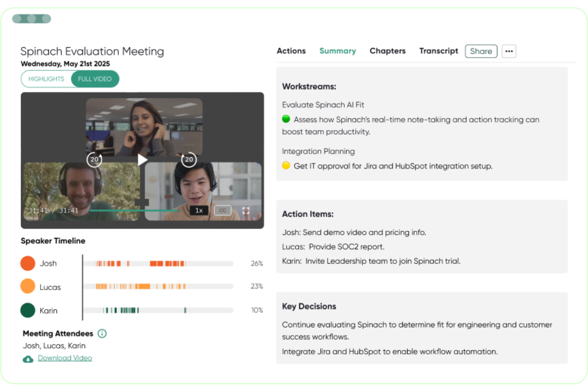
Task: Click the Share button
Action: point(481,51)
